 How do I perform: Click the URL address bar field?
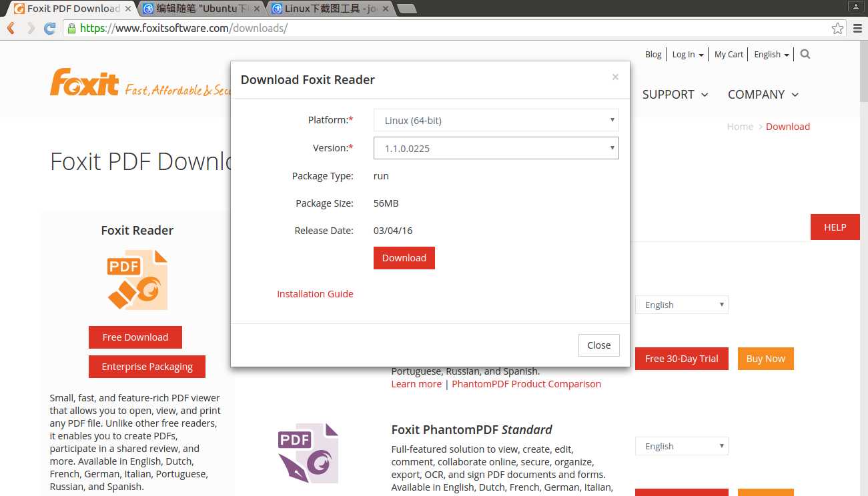(x=454, y=28)
